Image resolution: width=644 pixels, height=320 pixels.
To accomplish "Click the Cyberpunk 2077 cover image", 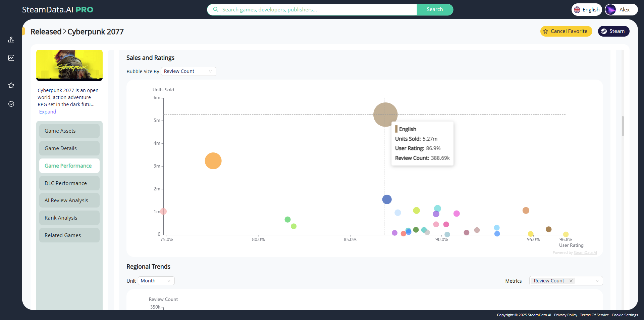I will (69, 65).
